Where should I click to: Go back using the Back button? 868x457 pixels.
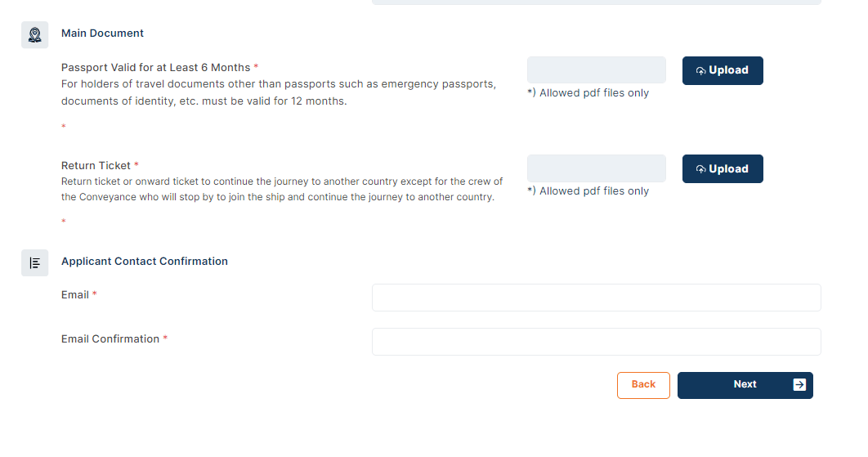click(x=643, y=385)
